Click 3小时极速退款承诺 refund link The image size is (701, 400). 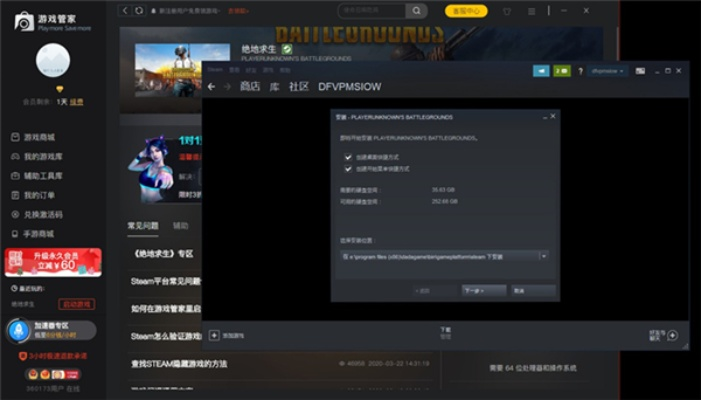point(53,356)
